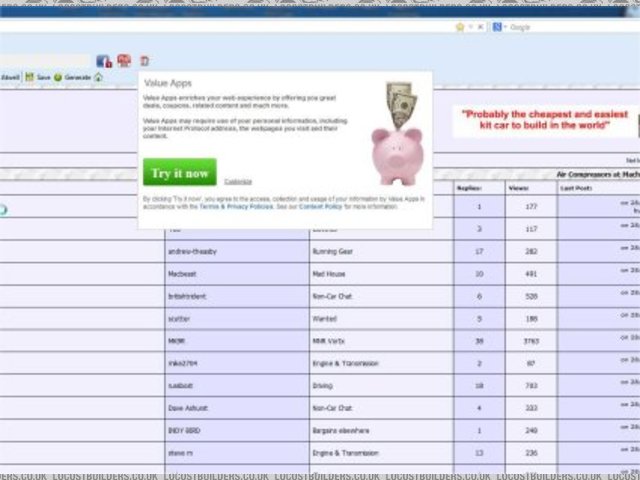Click the green Generate toolbar icon
The width and height of the screenshot is (640, 480).
click(x=59, y=77)
